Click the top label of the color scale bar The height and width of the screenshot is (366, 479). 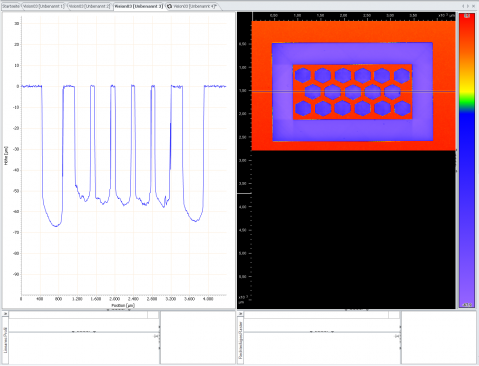point(467,16)
